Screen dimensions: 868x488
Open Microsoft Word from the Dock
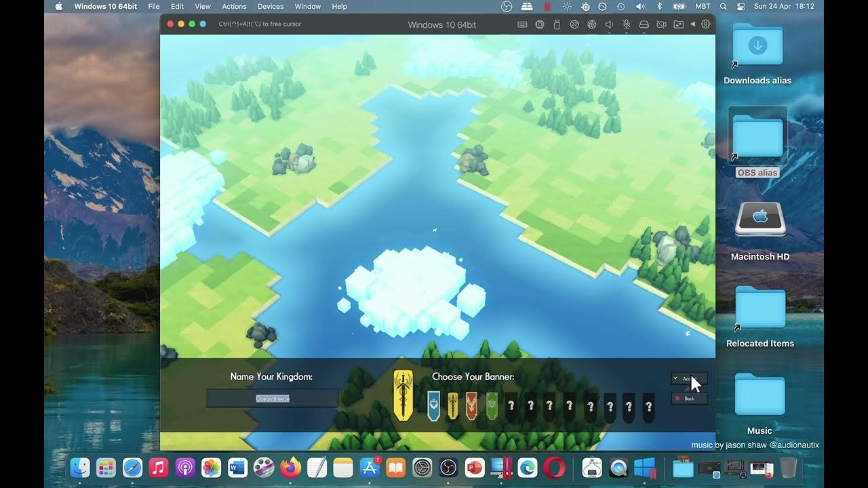click(x=237, y=468)
